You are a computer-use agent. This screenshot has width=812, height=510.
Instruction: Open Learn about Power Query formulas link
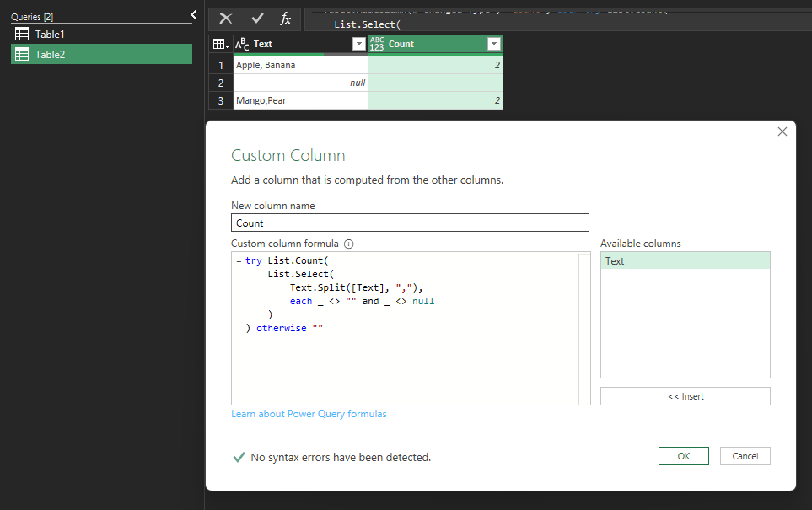tap(309, 414)
